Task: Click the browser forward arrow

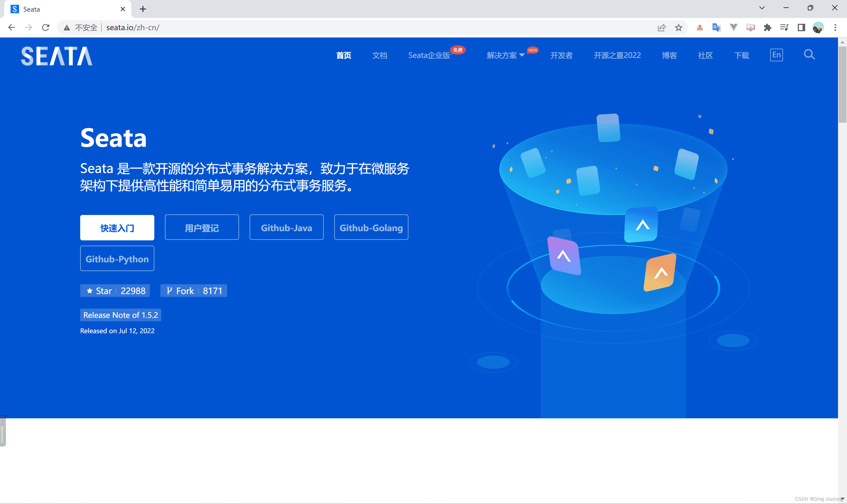Action: [x=29, y=28]
